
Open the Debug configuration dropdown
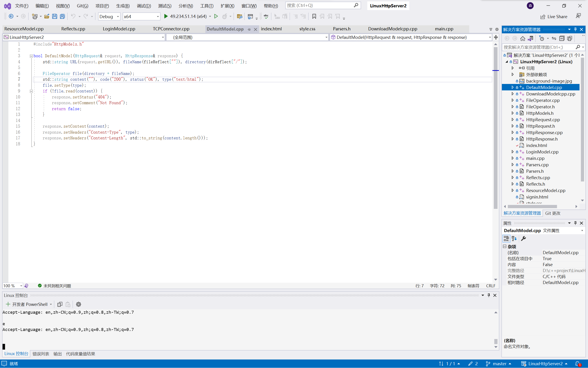click(x=118, y=17)
